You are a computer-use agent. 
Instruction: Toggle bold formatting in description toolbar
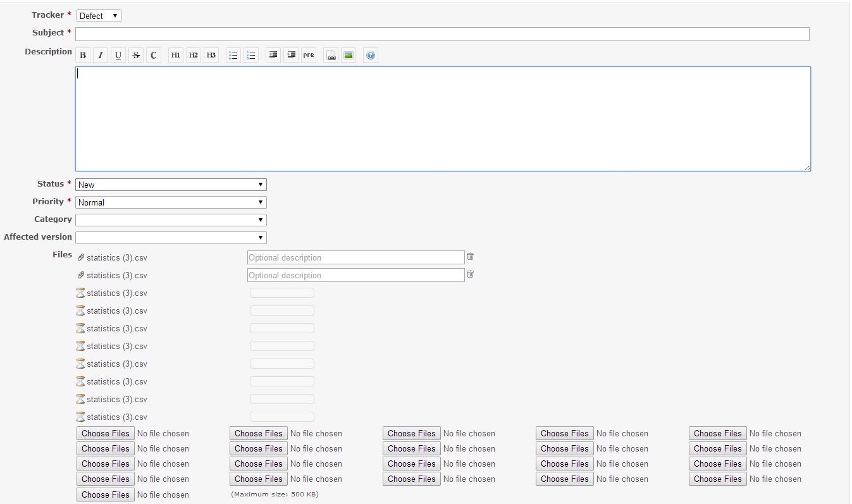pyautogui.click(x=83, y=56)
